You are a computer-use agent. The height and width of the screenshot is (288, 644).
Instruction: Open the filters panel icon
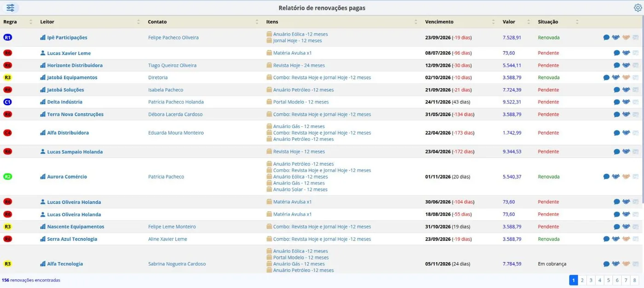coord(10,8)
